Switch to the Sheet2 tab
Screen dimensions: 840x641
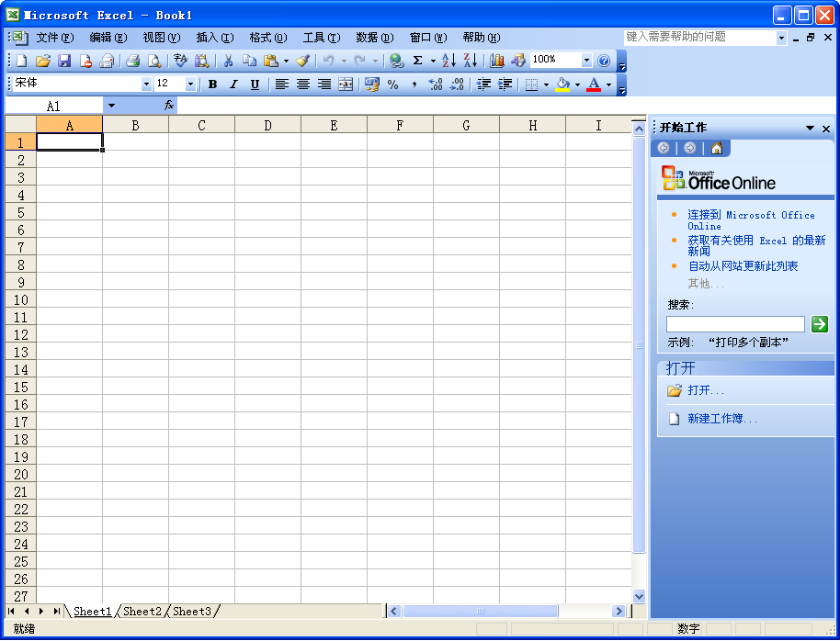click(142, 611)
